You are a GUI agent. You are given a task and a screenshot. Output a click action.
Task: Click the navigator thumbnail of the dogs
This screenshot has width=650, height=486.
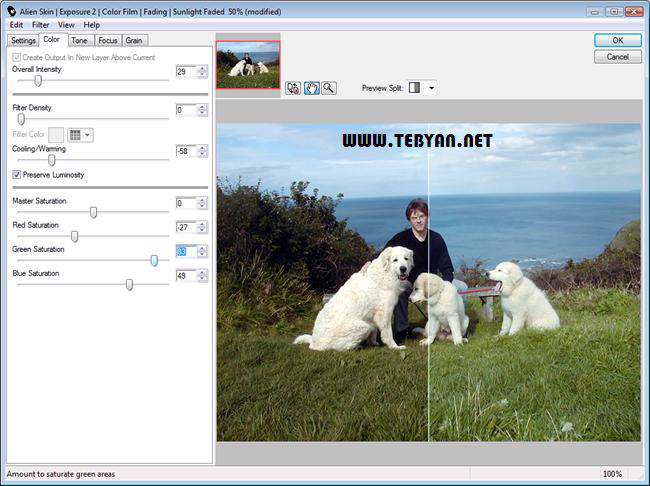[x=248, y=65]
